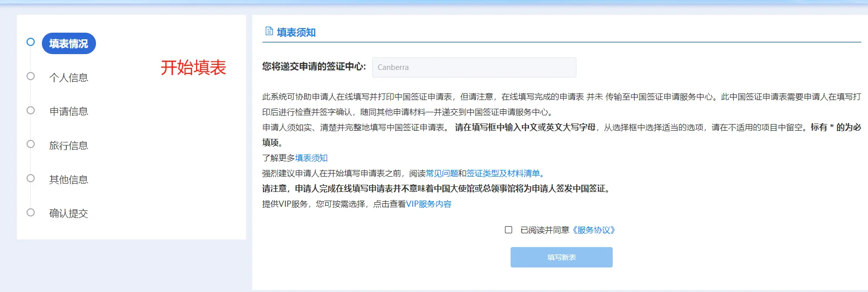Select the 填表情况 step
Viewport: 868px width, 292px height.
point(69,44)
